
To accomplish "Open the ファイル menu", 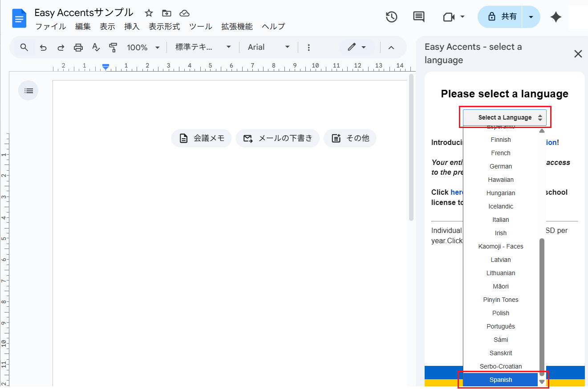I will click(x=51, y=27).
